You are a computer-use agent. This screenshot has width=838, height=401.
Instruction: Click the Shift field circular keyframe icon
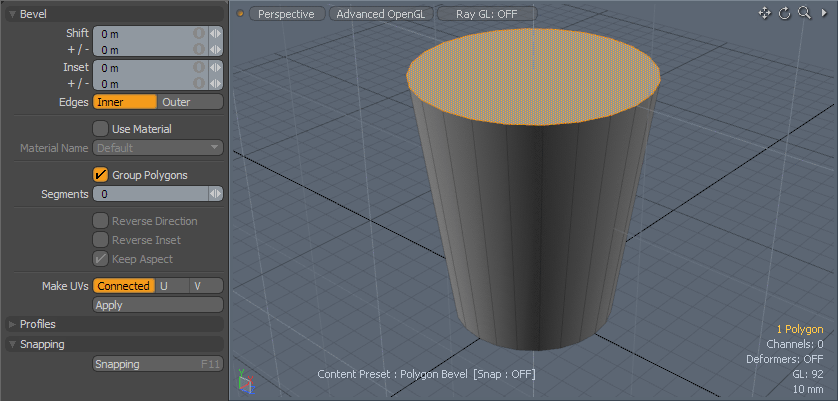[x=199, y=33]
